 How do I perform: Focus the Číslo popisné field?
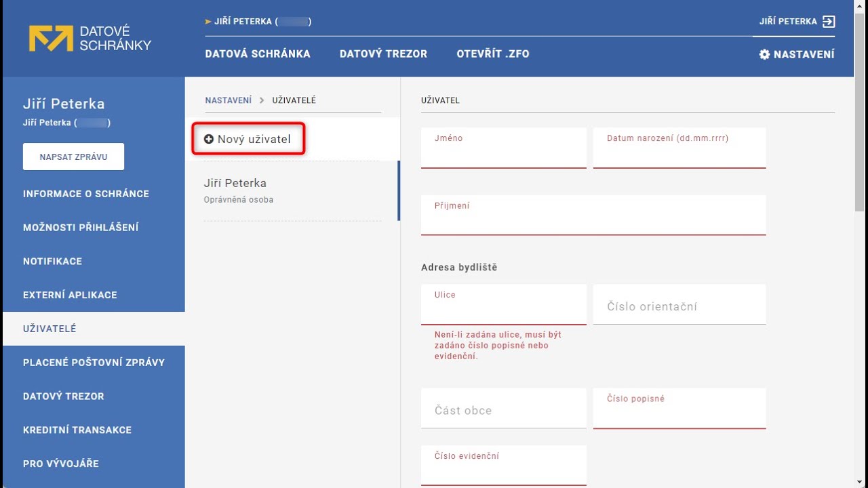pos(679,408)
